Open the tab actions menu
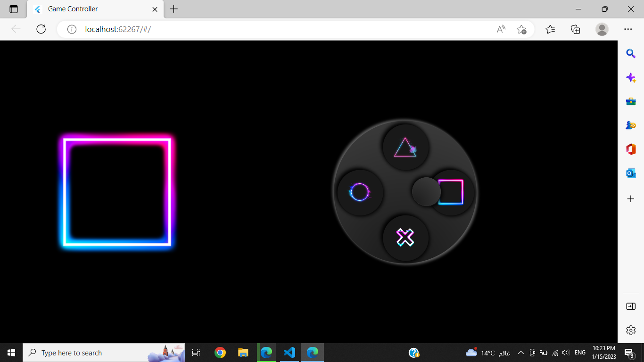The image size is (644, 362). coord(13,9)
